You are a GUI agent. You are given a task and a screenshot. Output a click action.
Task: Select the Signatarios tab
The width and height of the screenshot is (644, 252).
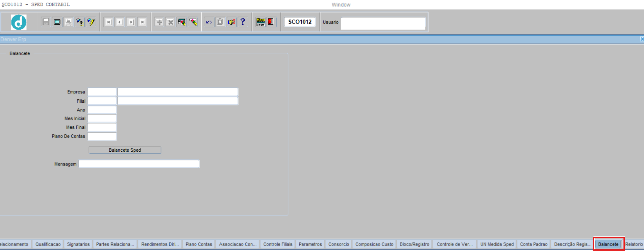78,244
